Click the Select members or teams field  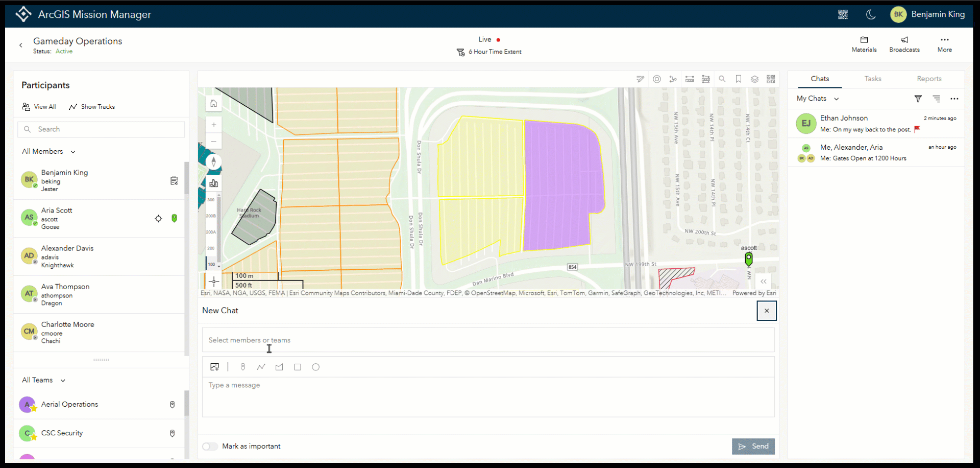[x=488, y=340]
